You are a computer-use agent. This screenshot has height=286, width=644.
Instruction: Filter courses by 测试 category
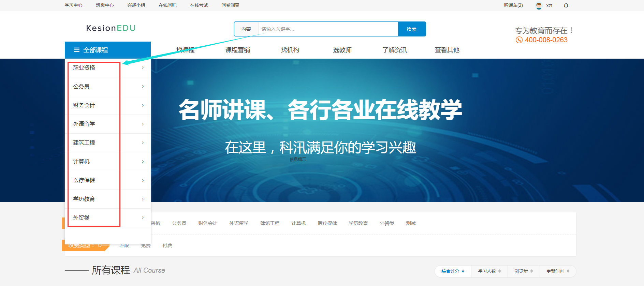pos(411,223)
